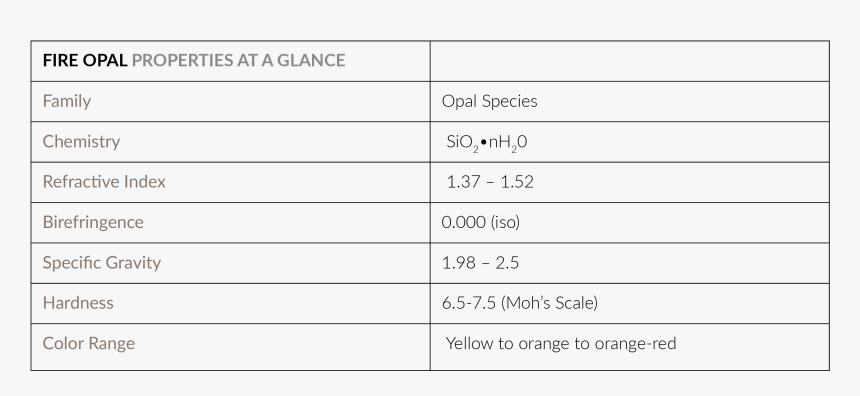This screenshot has width=860, height=396.
Task: Click the 1.98 – 2.5 value
Action: (x=480, y=263)
